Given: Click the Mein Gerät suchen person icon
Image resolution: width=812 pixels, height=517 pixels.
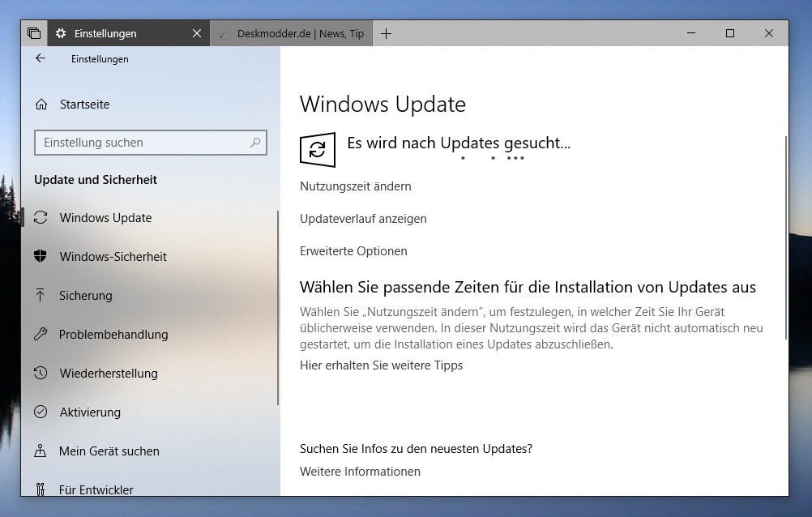Looking at the screenshot, I should (x=41, y=451).
